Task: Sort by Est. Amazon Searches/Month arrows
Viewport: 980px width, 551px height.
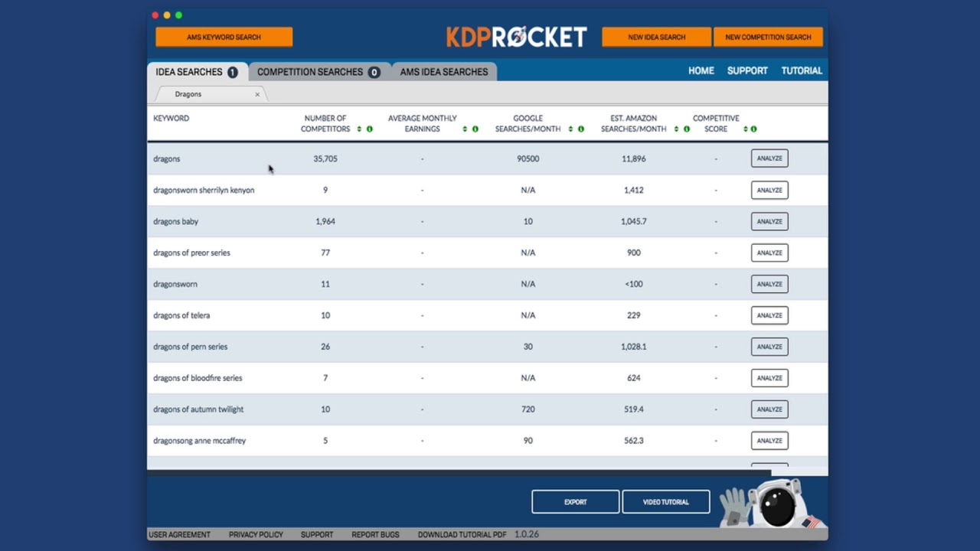Action: tap(676, 129)
